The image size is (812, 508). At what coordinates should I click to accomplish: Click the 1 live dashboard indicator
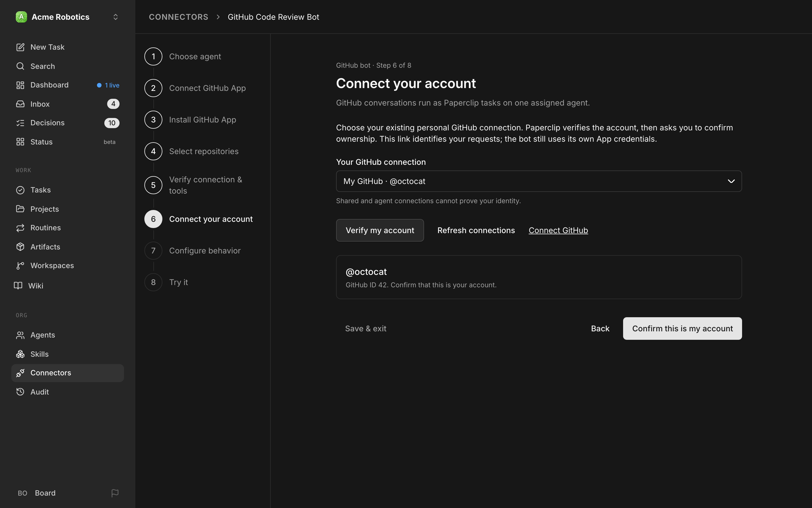tap(108, 85)
